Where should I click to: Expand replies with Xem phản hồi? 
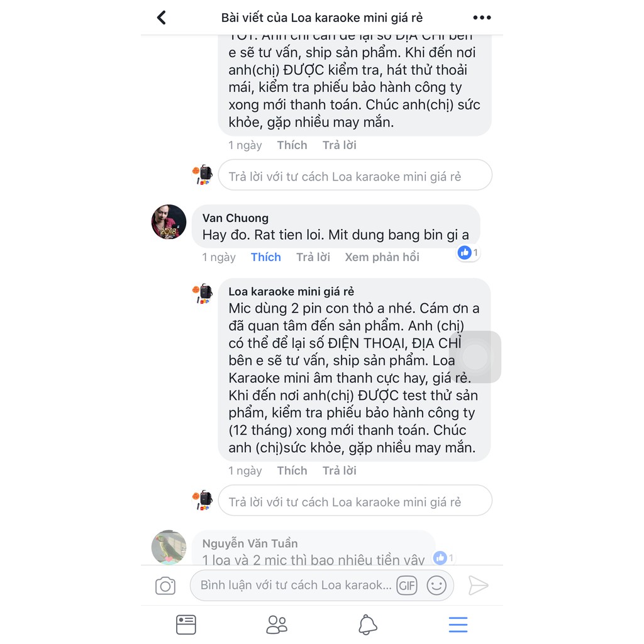[382, 257]
